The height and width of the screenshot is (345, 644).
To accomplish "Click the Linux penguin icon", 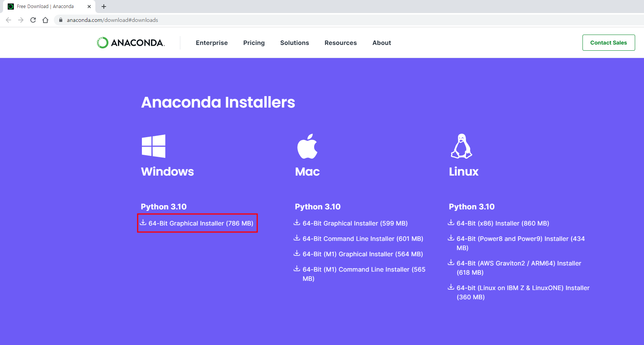I will (x=461, y=146).
